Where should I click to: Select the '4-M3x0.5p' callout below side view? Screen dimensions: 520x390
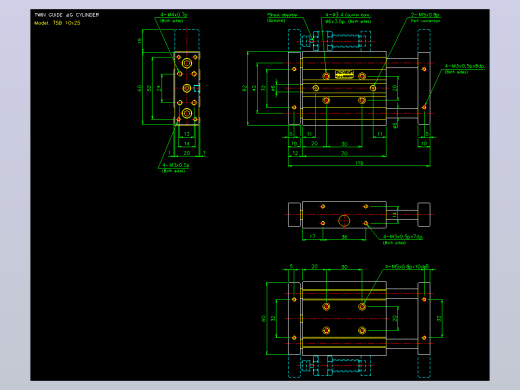click(176, 165)
